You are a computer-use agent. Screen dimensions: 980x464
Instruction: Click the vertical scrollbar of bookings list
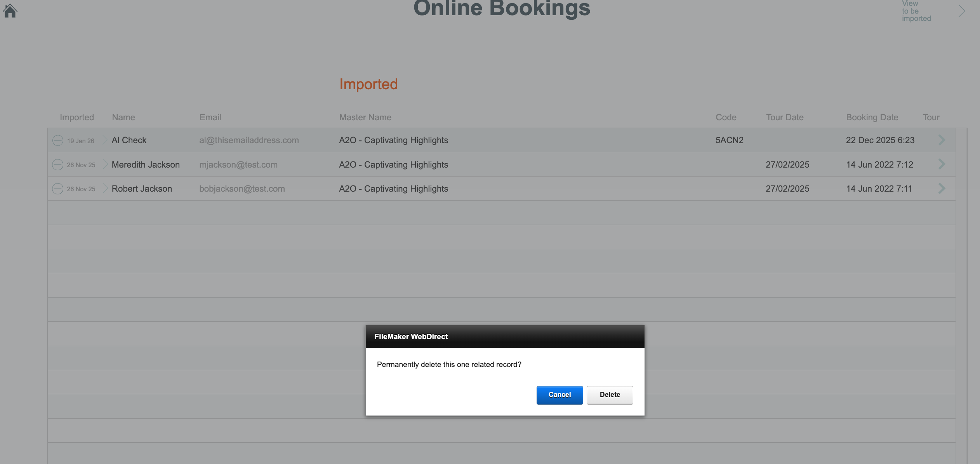click(x=961, y=272)
